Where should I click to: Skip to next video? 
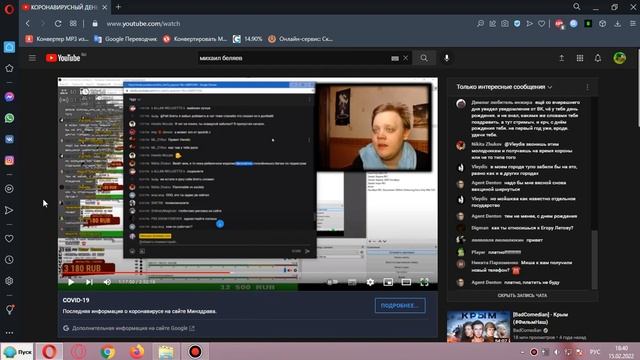(x=89, y=282)
